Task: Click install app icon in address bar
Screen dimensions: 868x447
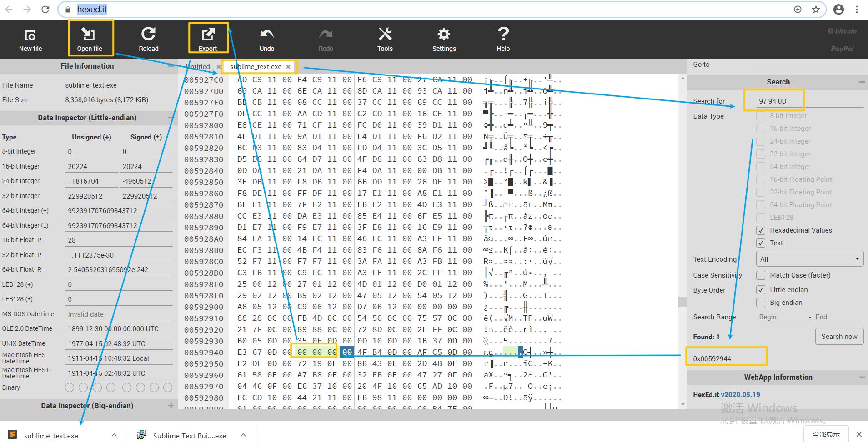Action: pos(798,9)
